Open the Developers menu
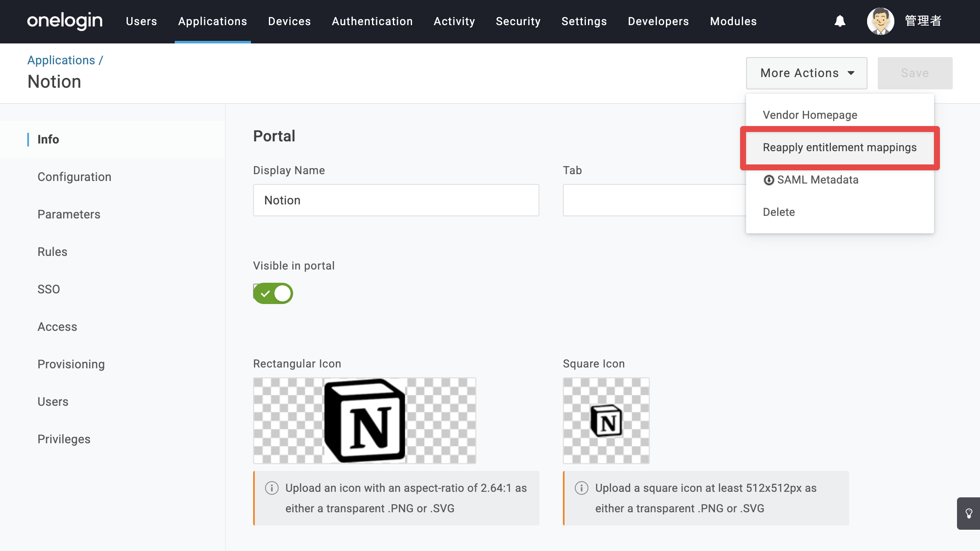Screen dimensions: 980x551 pos(658,21)
